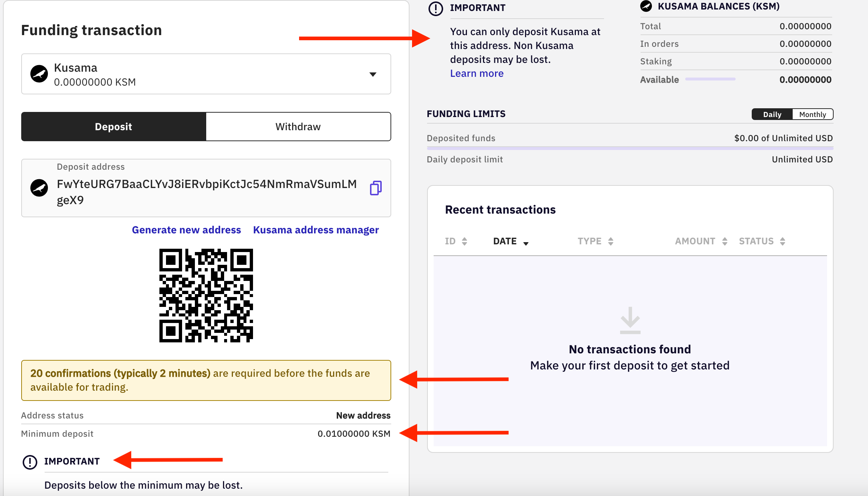Click Kusama logo in KSM balances header
This screenshot has width=868, height=496.
[646, 6]
